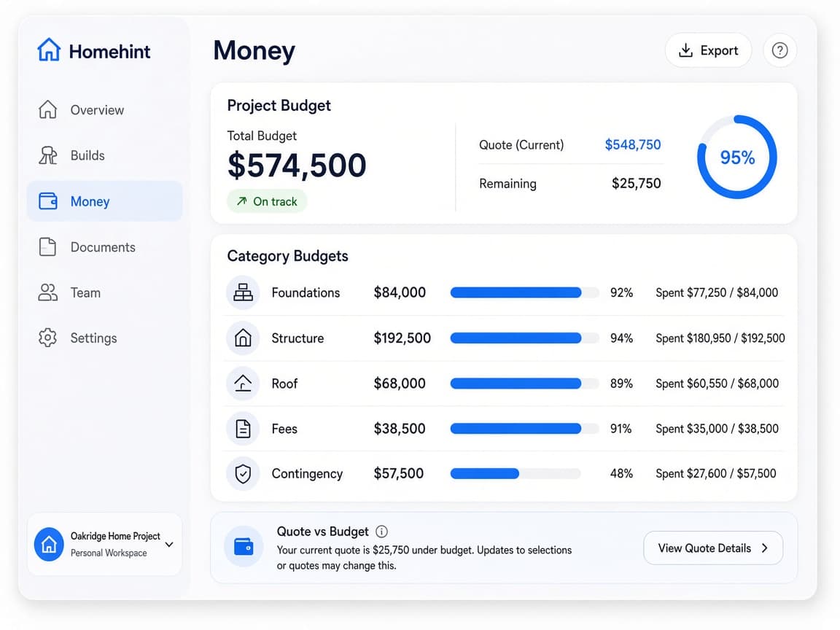
Task: Click the Contingency shield icon
Action: point(244,473)
